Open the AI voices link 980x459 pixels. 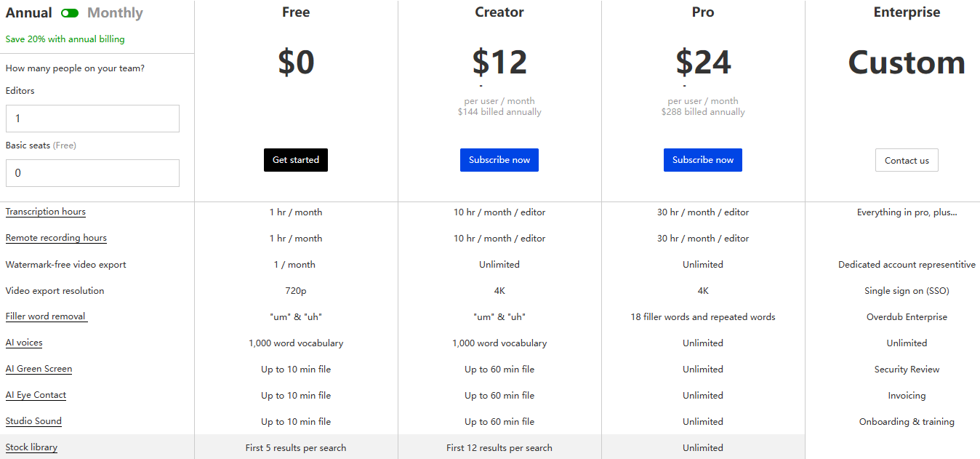point(24,343)
